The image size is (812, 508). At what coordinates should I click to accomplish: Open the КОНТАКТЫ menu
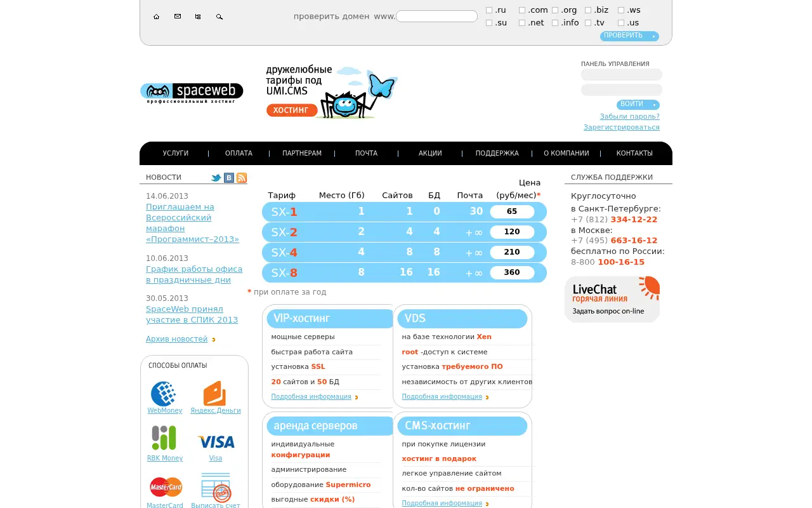pos(634,154)
